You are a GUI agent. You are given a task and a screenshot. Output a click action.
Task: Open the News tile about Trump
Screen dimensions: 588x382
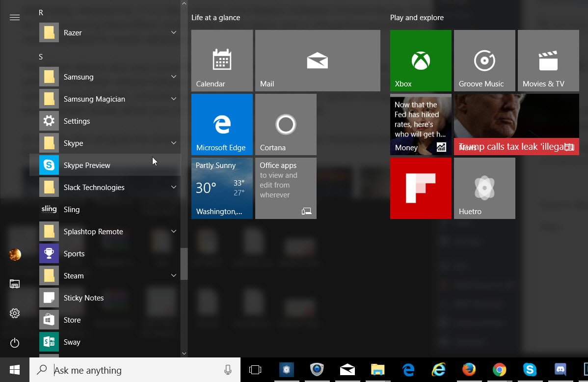pyautogui.click(x=516, y=124)
